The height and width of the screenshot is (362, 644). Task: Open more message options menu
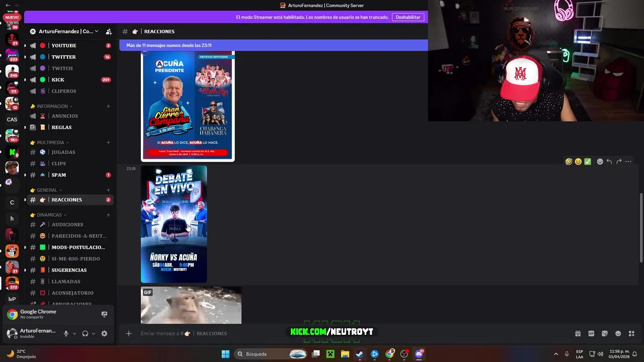click(628, 161)
